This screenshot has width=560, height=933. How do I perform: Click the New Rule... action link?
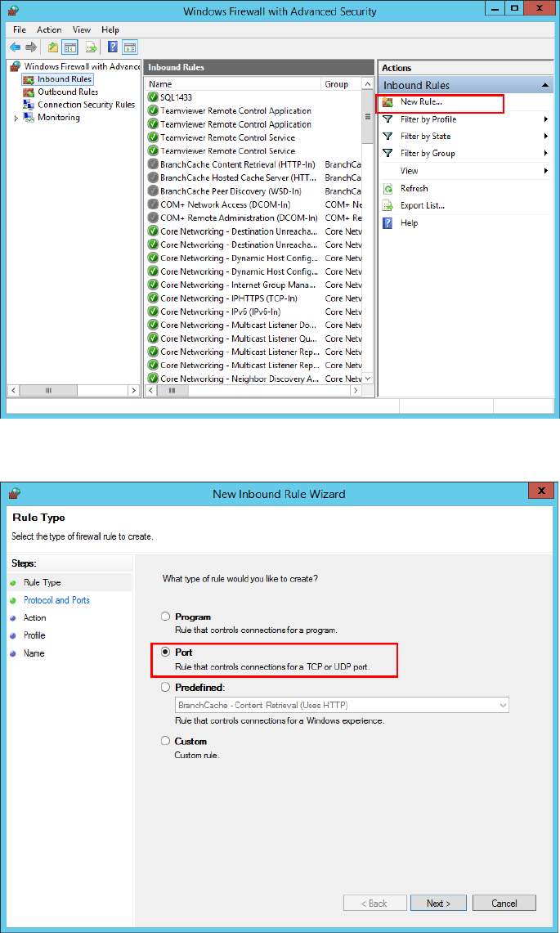coord(421,102)
